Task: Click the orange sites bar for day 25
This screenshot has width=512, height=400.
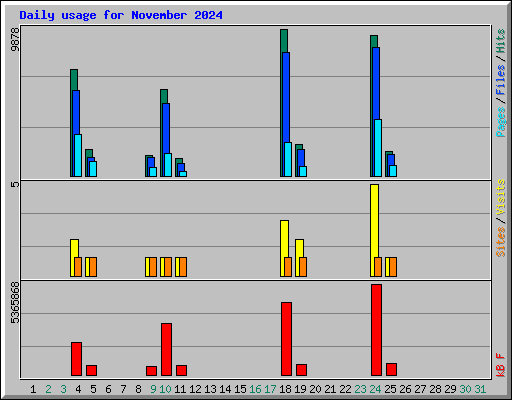Action: [x=393, y=267]
